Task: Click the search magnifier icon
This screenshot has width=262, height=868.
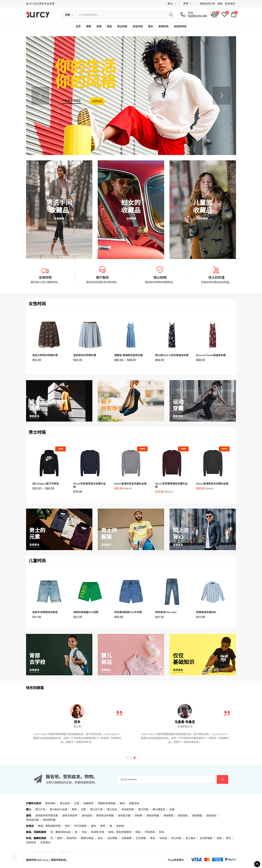Action: pos(171,15)
